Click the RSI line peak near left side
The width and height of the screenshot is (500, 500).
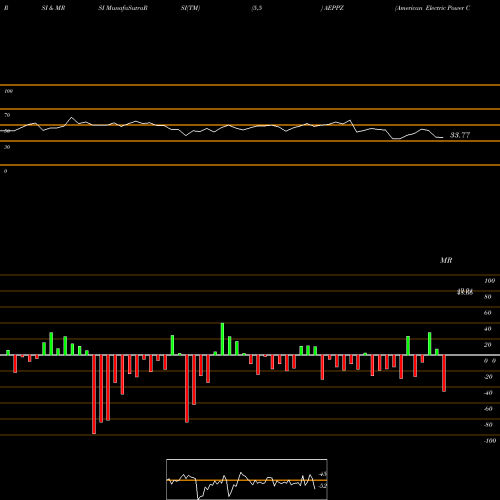pyautogui.click(x=71, y=118)
